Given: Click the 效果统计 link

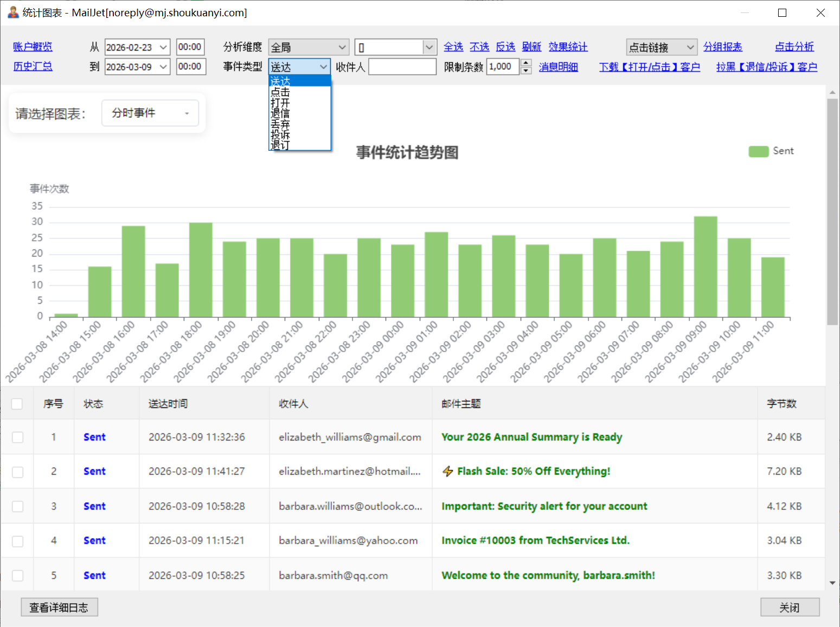Looking at the screenshot, I should coord(568,47).
